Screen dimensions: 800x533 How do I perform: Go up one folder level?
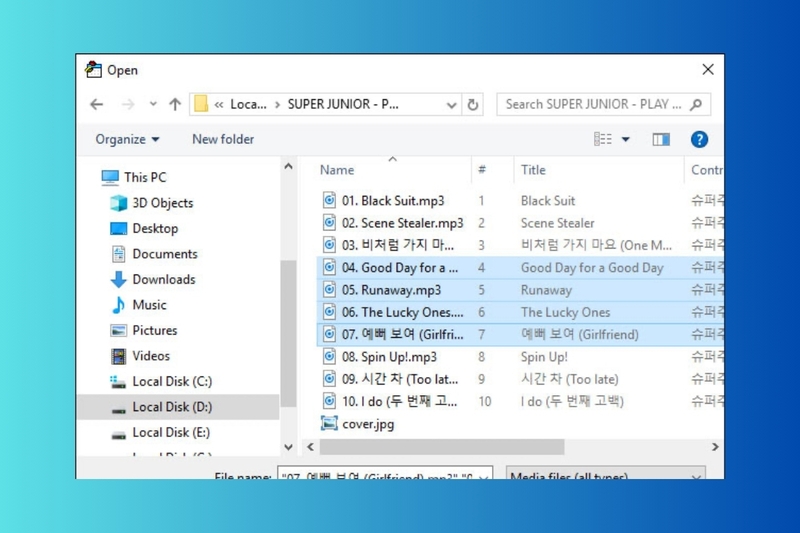pos(175,105)
